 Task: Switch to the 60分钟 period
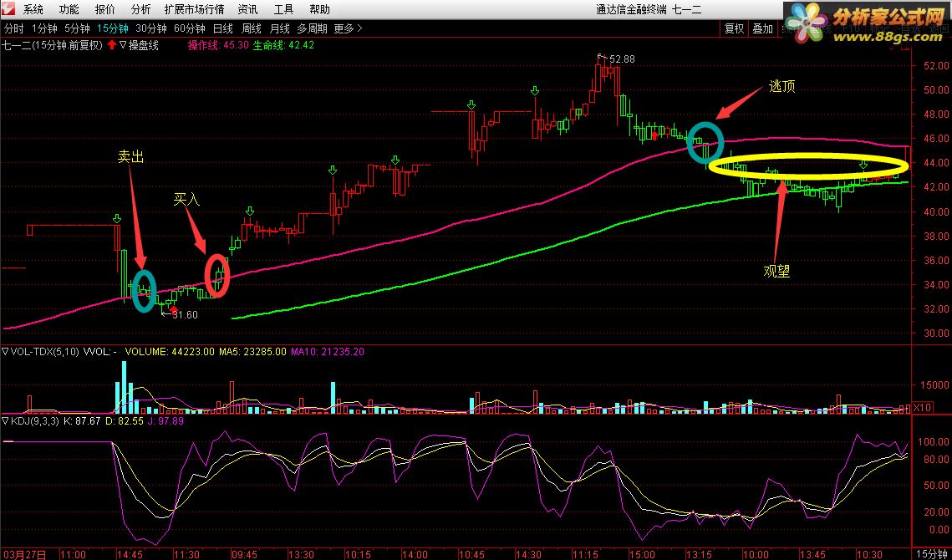tap(190, 28)
